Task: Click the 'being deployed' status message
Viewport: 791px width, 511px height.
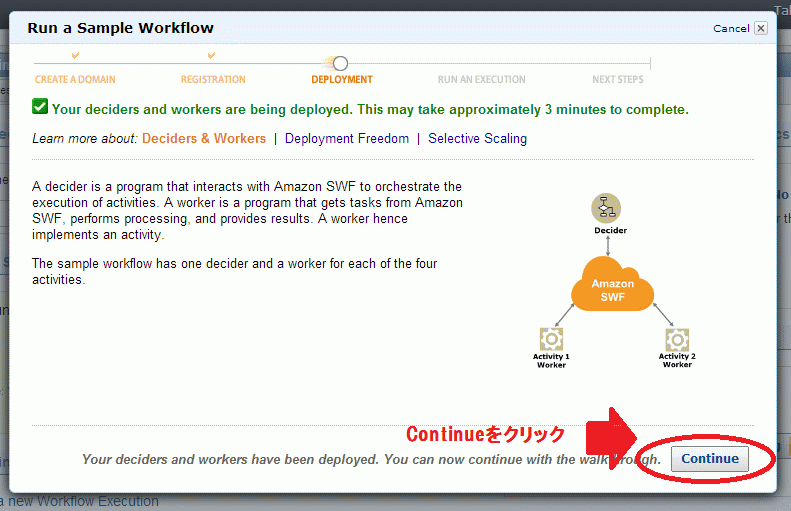Action: 370,109
